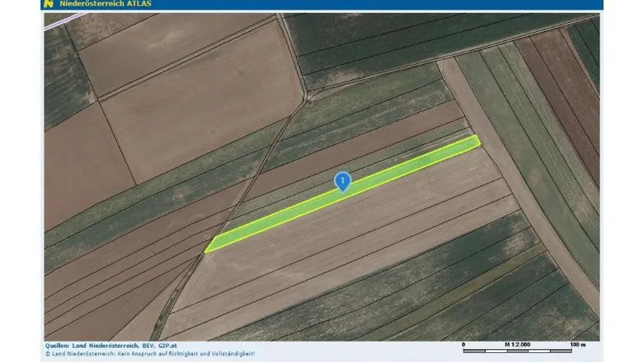
Task: Click the pink road line in top-left corner
Action: 54,21
